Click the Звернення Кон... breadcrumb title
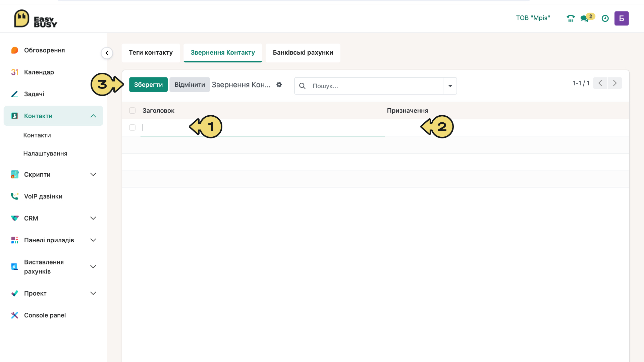The width and height of the screenshot is (644, 362). (x=241, y=85)
